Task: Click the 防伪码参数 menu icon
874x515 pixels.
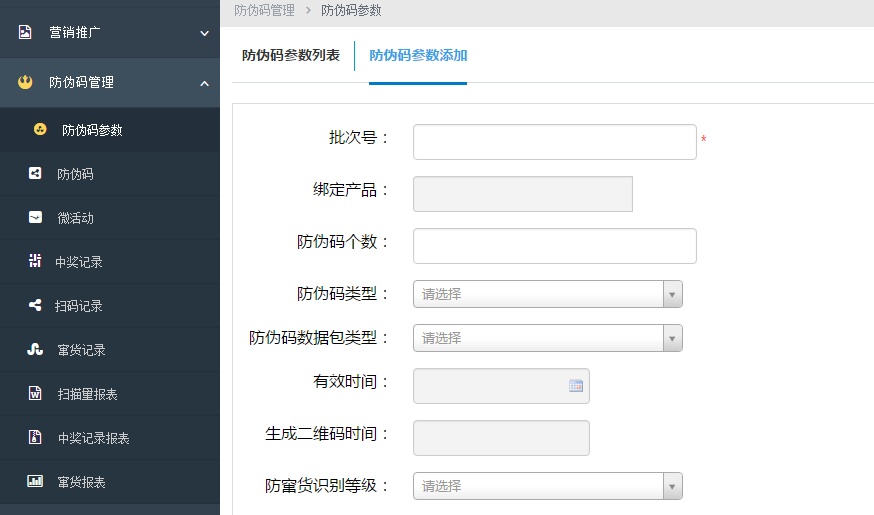Action: click(x=40, y=129)
